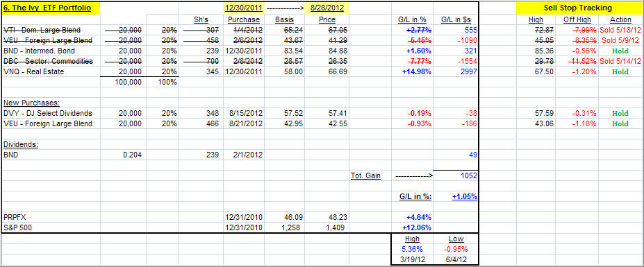
Task: Click the Action column header
Action: pos(620,19)
